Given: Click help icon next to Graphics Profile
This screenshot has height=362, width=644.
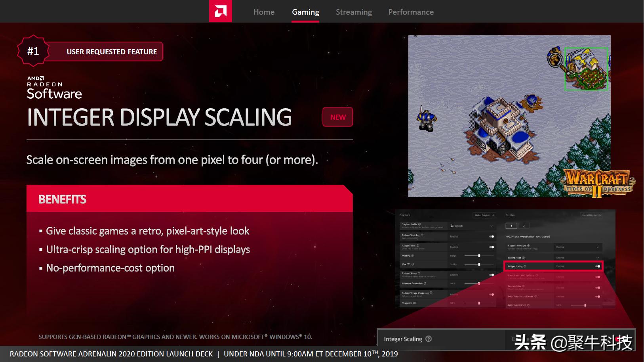Looking at the screenshot, I should [x=419, y=224].
